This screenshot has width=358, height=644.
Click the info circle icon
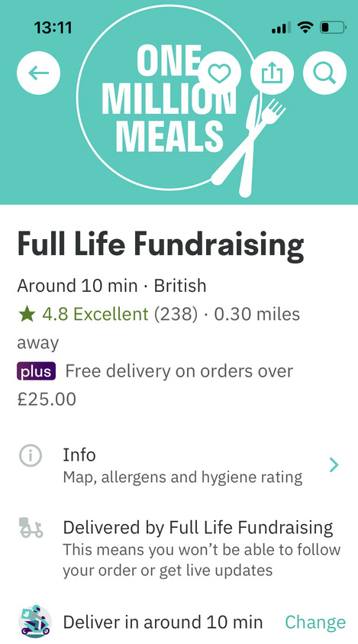point(31,455)
